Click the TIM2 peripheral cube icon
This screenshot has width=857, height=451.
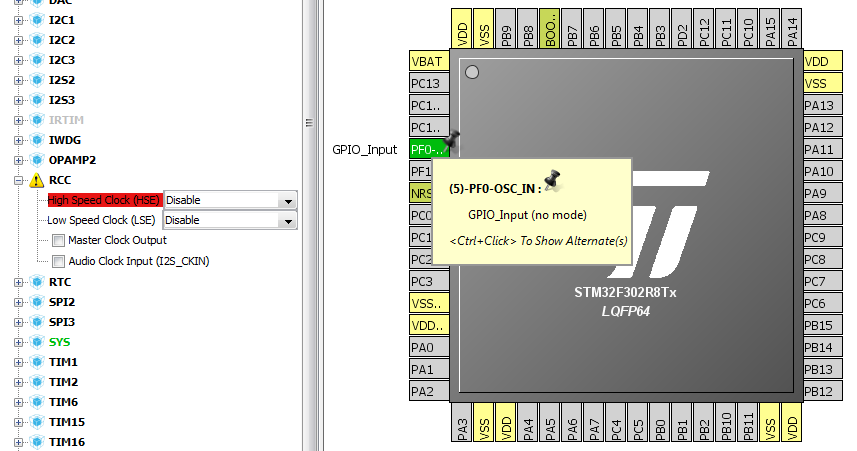click(37, 382)
